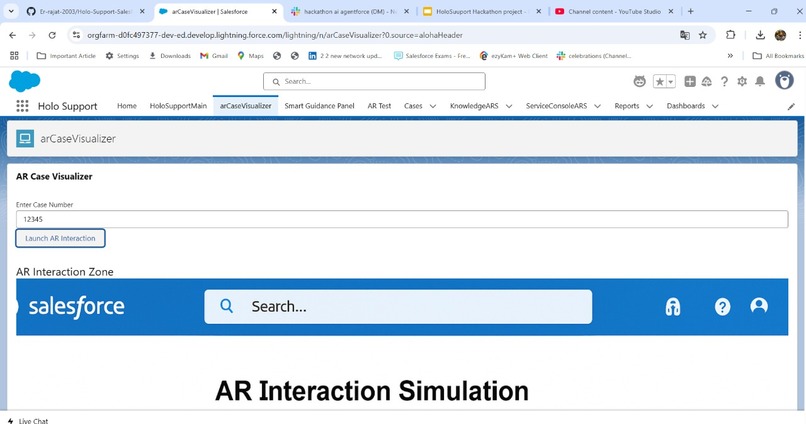This screenshot has width=806, height=424.
Task: Open the user profile avatar menu
Action: coord(784,81)
